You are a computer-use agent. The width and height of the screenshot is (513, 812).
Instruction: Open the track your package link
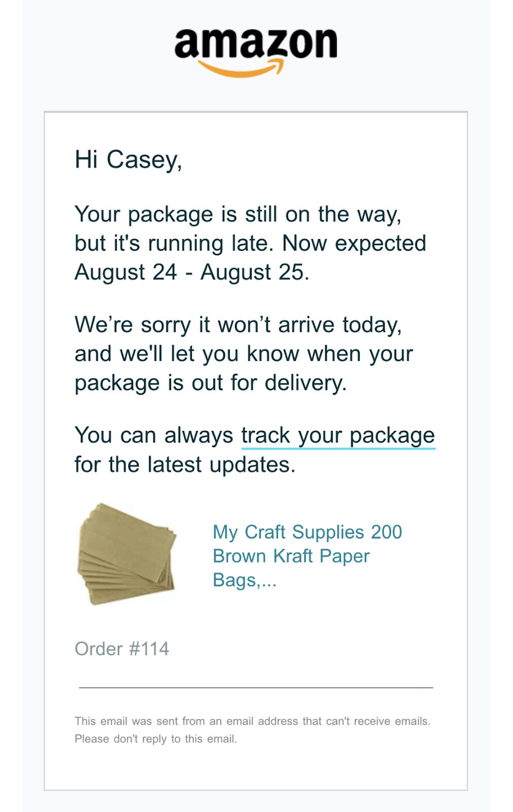click(338, 435)
